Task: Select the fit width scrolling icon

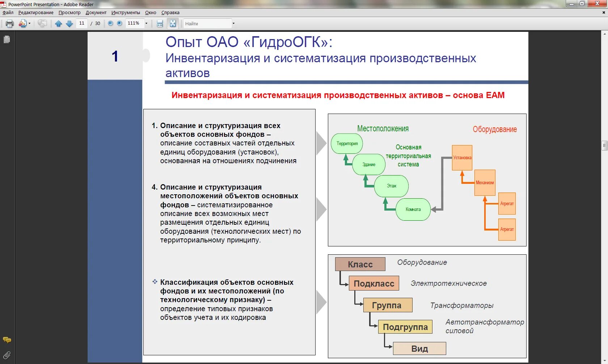Action: (160, 24)
